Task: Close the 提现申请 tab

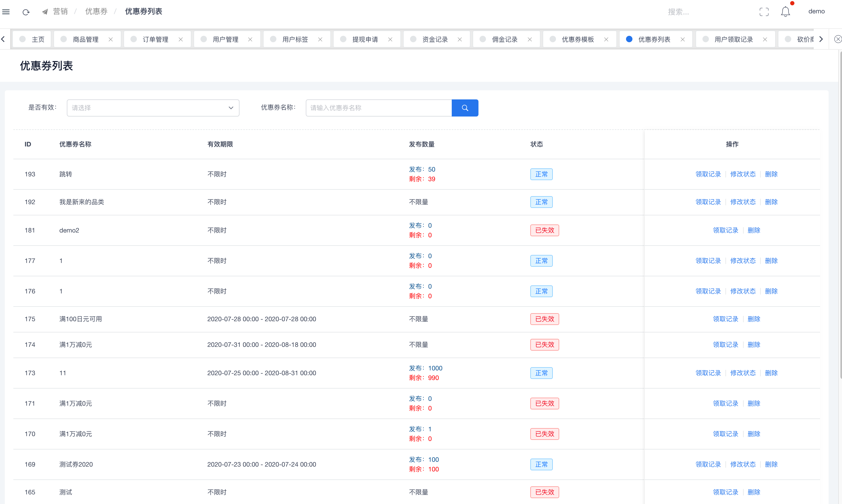Action: pyautogui.click(x=390, y=39)
